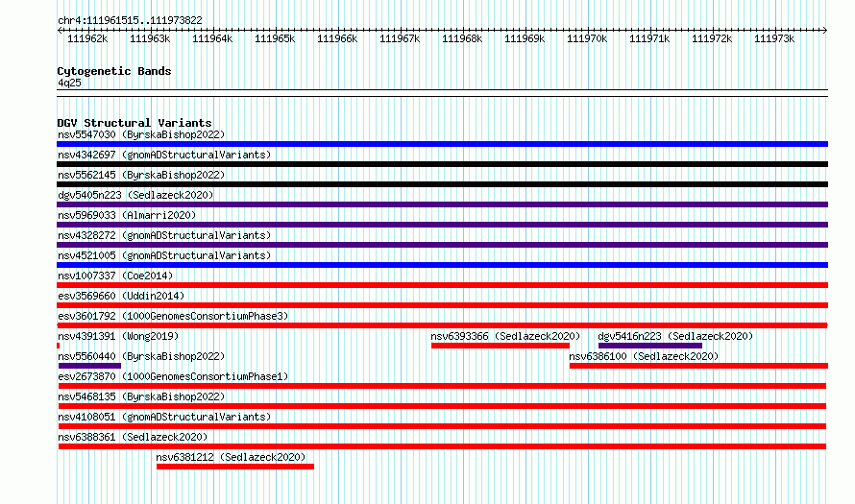Open esv2673870 (1000GenomesConsortiumPhase1) label
This screenshot has height=504, width=855.
tap(173, 376)
